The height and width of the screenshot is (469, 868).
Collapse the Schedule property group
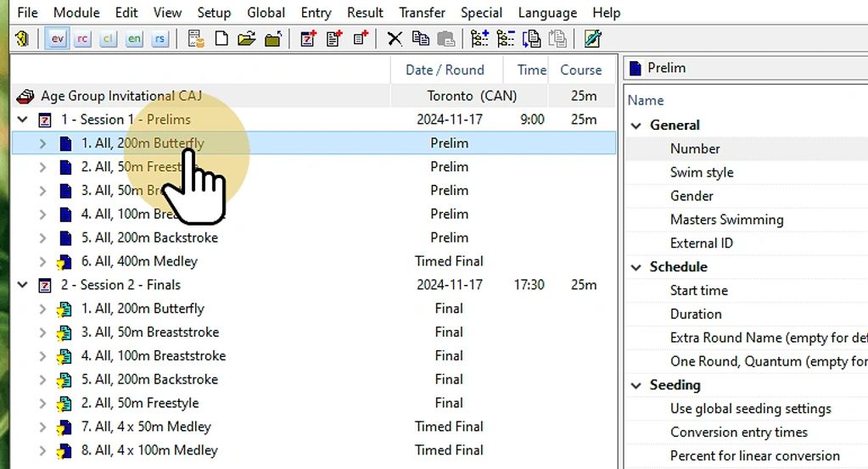pos(636,267)
